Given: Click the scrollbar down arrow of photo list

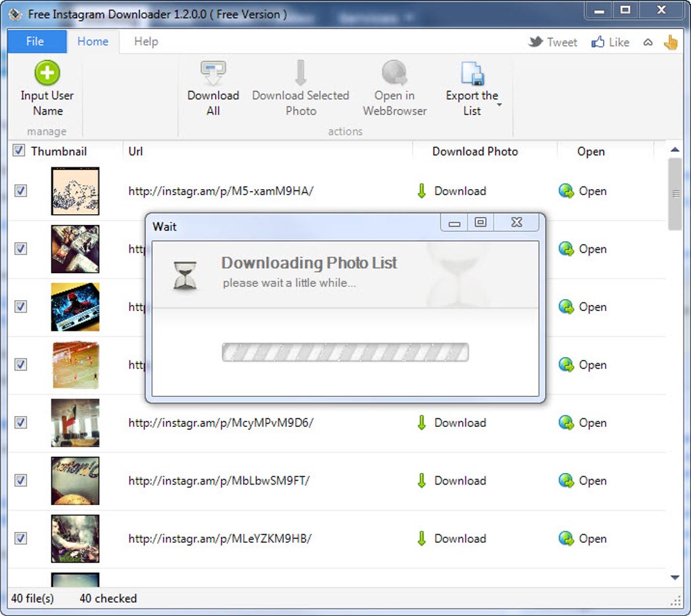Looking at the screenshot, I should [x=675, y=577].
